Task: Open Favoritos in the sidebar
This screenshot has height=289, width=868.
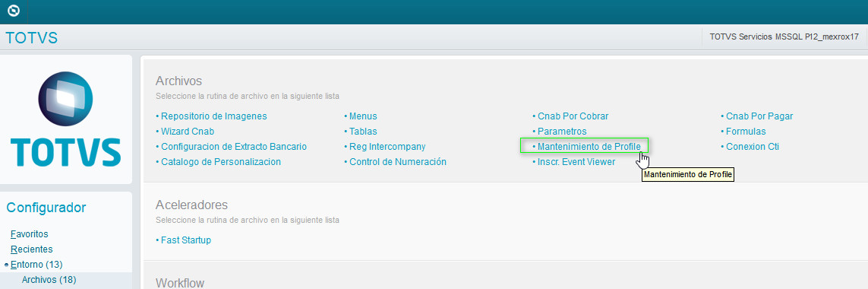Action: point(30,234)
